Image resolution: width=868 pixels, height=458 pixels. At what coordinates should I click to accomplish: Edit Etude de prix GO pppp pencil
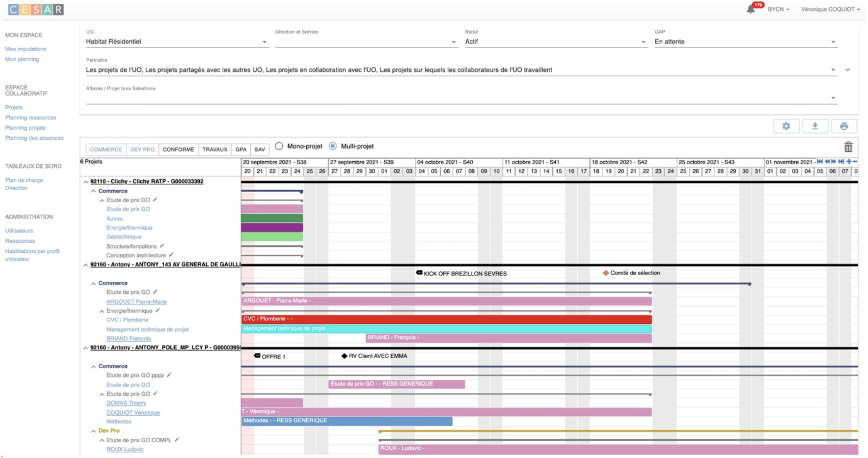pos(169,375)
